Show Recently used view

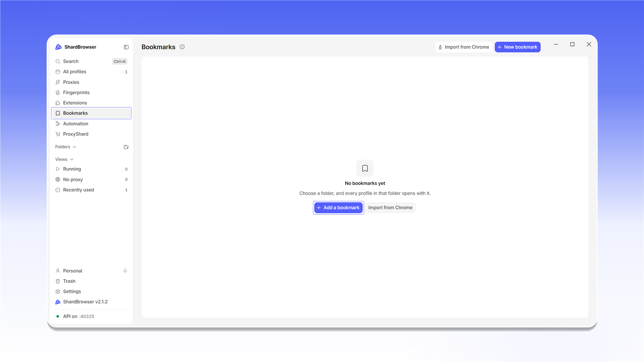(91, 190)
